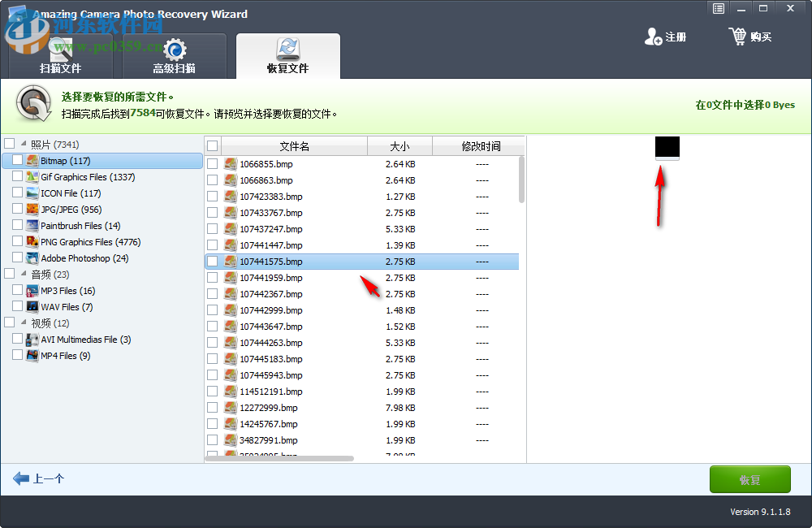Image resolution: width=812 pixels, height=528 pixels.
Task: Click the black preview thumbnail
Action: pos(667,147)
